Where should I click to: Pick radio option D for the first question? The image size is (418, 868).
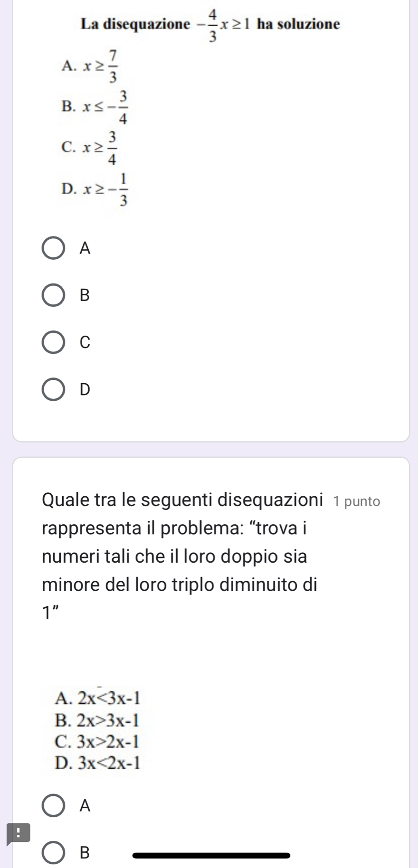[54, 389]
